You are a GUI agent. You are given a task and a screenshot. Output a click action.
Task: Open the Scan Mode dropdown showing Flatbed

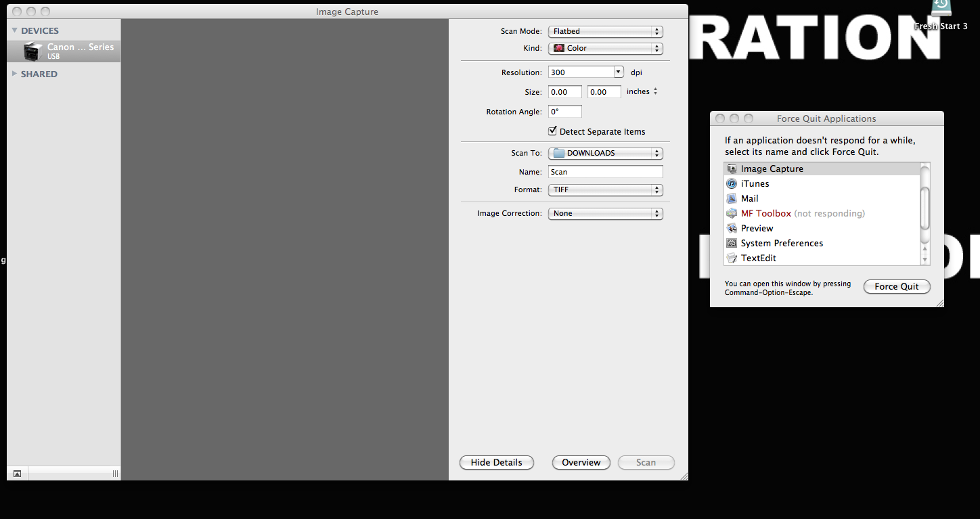(606, 31)
